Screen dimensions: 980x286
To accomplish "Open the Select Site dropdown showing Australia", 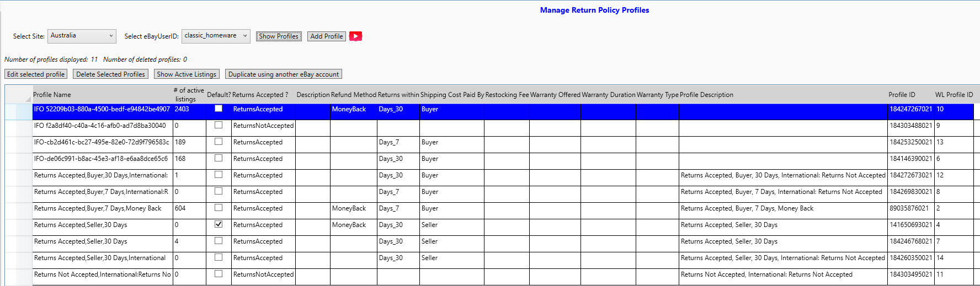I will 82,36.
